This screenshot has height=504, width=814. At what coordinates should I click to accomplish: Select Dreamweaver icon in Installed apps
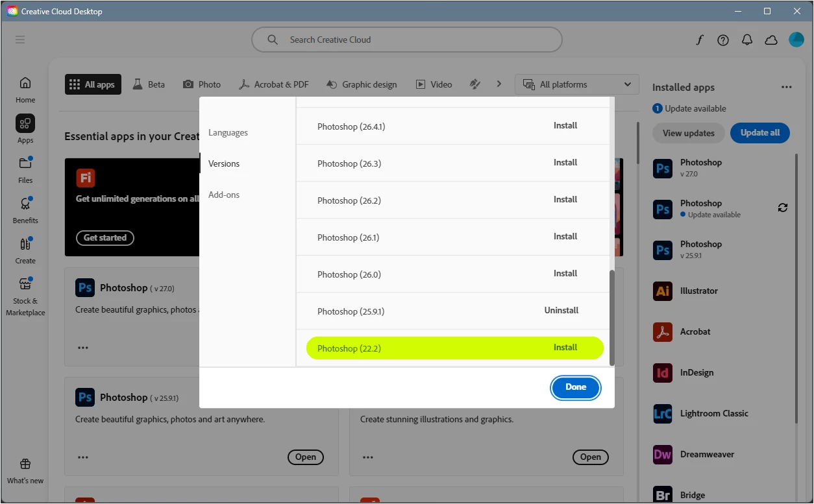pyautogui.click(x=663, y=455)
